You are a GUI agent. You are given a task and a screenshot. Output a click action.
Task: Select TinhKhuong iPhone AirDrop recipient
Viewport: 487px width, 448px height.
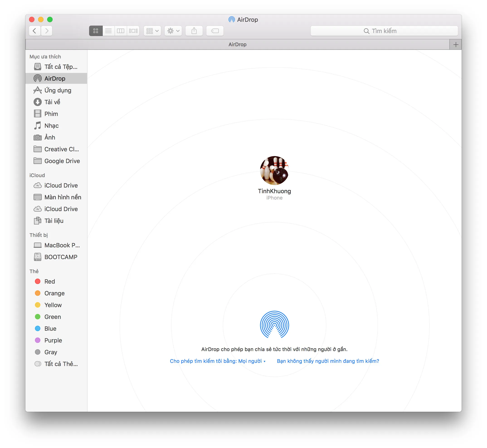click(274, 178)
